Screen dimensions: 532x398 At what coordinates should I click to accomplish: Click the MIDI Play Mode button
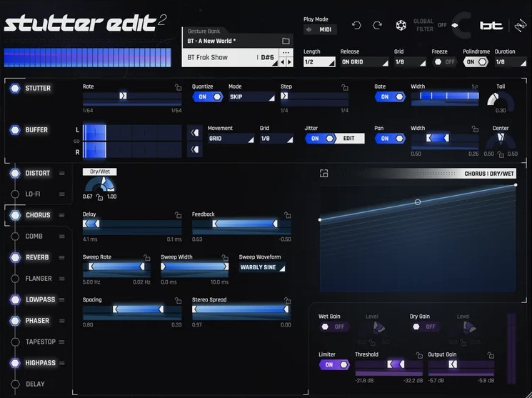pos(320,29)
